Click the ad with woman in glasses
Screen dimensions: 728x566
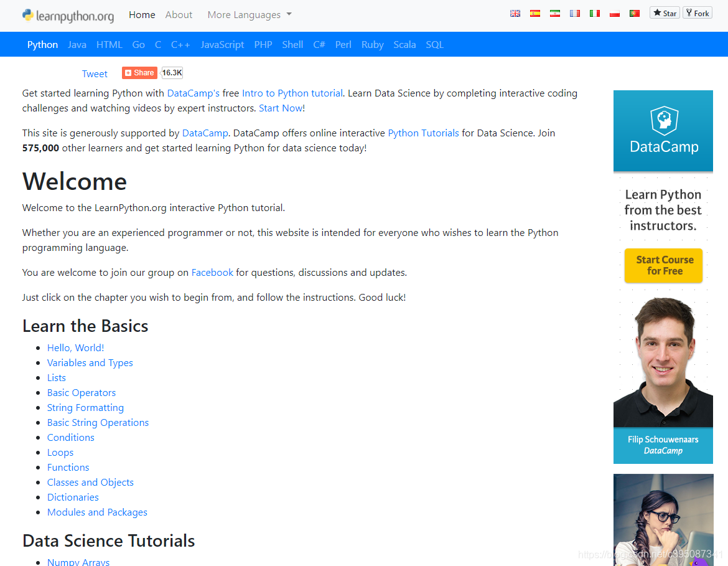[663, 519]
